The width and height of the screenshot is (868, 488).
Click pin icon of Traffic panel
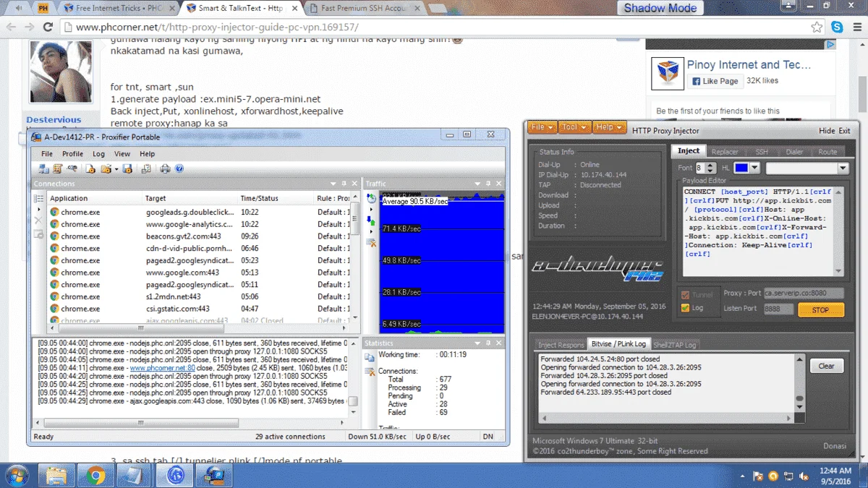[x=488, y=184]
